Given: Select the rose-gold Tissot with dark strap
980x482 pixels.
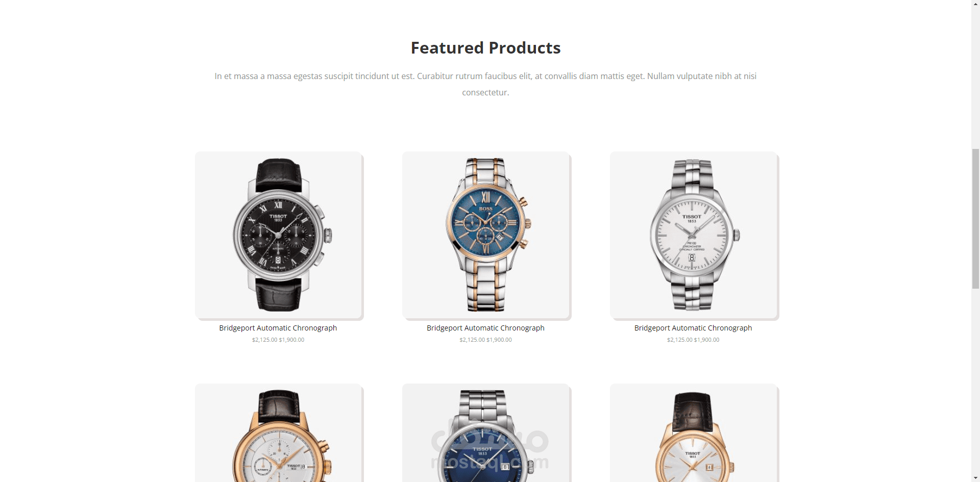Looking at the screenshot, I should 693,433.
